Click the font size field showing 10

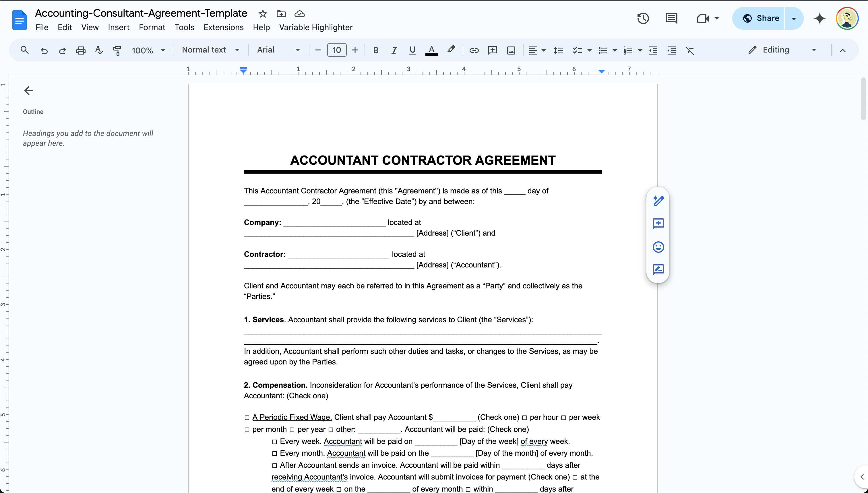(x=337, y=50)
